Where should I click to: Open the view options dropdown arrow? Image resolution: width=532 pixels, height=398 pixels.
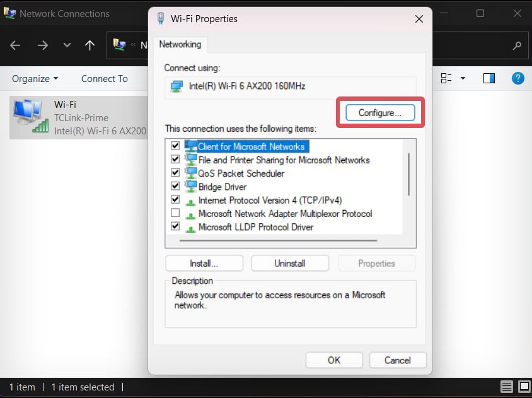click(463, 78)
